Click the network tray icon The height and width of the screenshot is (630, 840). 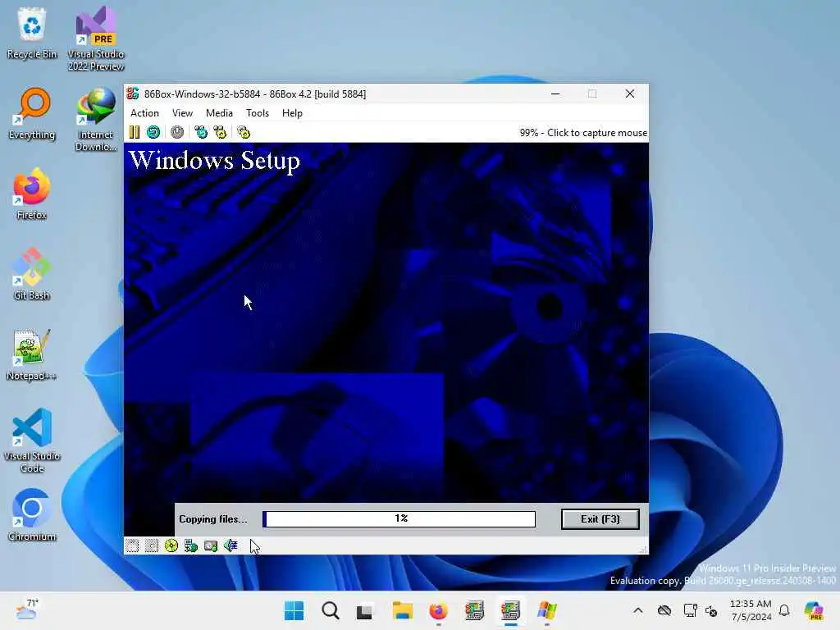tap(690, 610)
